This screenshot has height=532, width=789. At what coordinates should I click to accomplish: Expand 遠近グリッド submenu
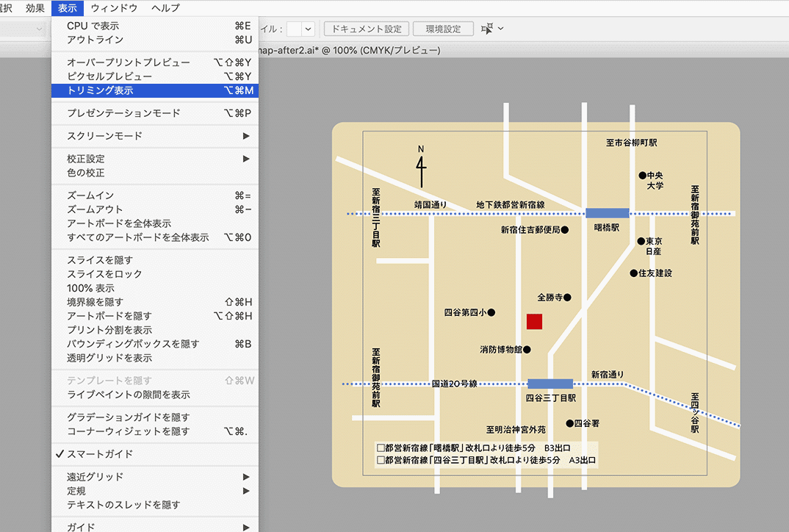(155, 477)
